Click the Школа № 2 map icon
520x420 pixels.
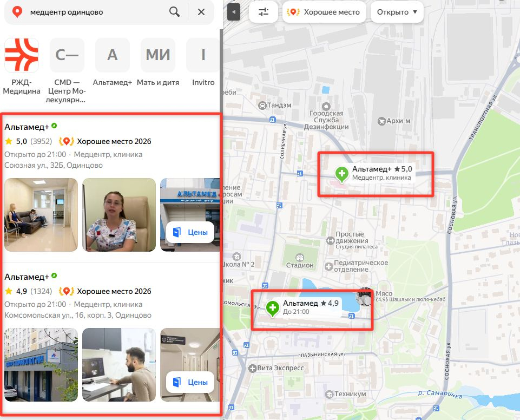[x=236, y=257]
